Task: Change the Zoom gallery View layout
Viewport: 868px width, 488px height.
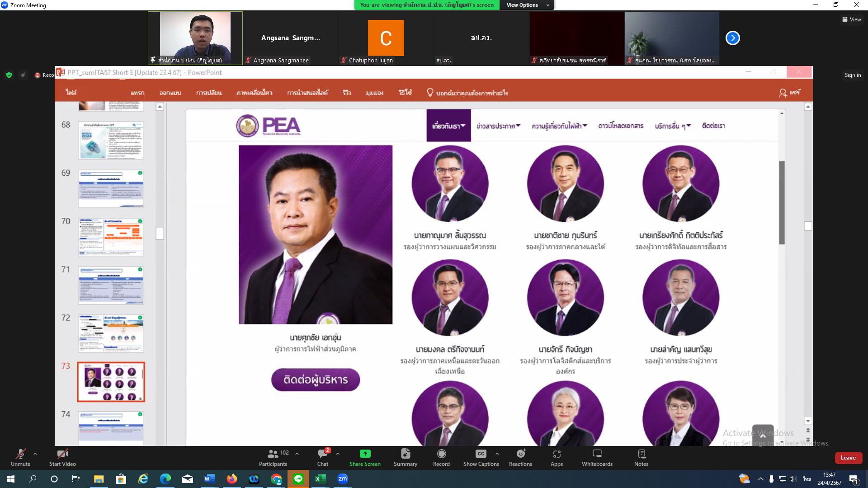Action: [x=852, y=19]
